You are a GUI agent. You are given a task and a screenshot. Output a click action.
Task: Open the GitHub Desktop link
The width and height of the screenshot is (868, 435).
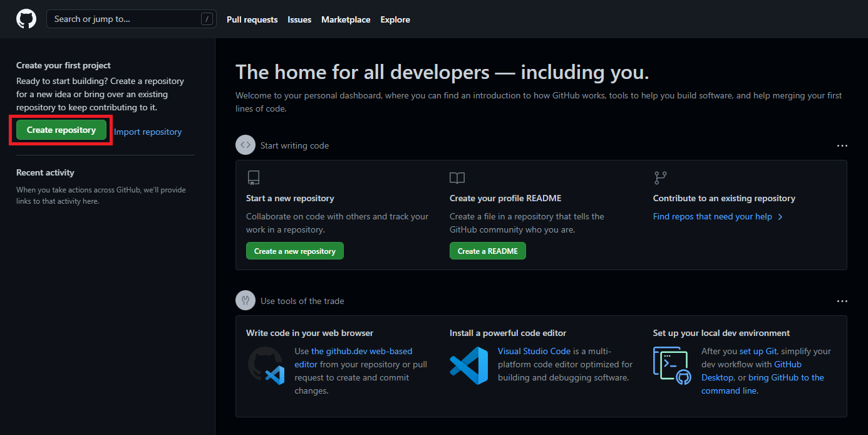[752, 370]
